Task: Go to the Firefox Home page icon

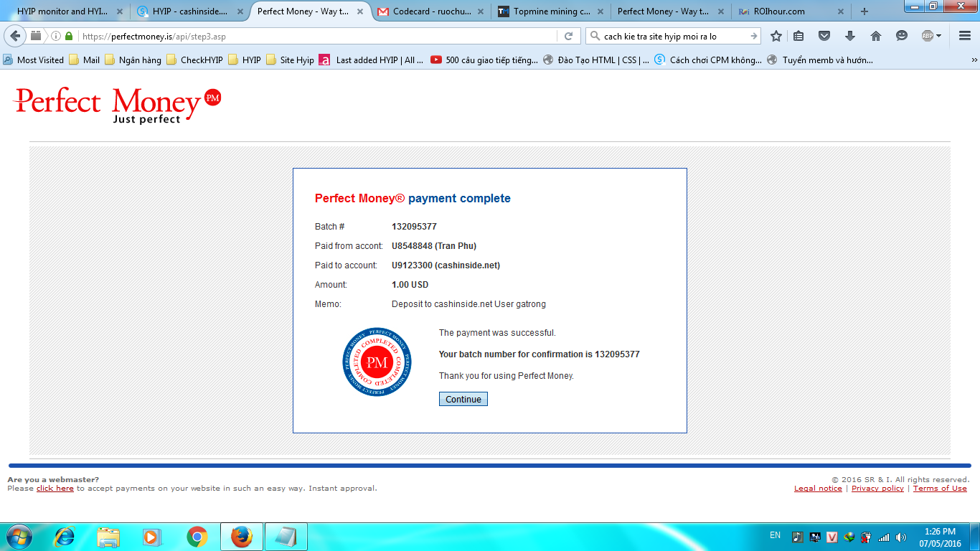Action: click(876, 36)
